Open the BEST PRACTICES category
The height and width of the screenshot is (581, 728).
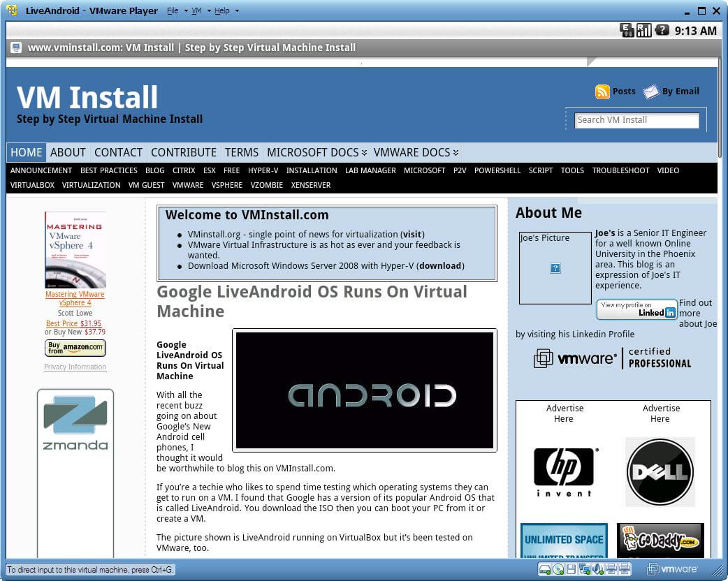(109, 171)
